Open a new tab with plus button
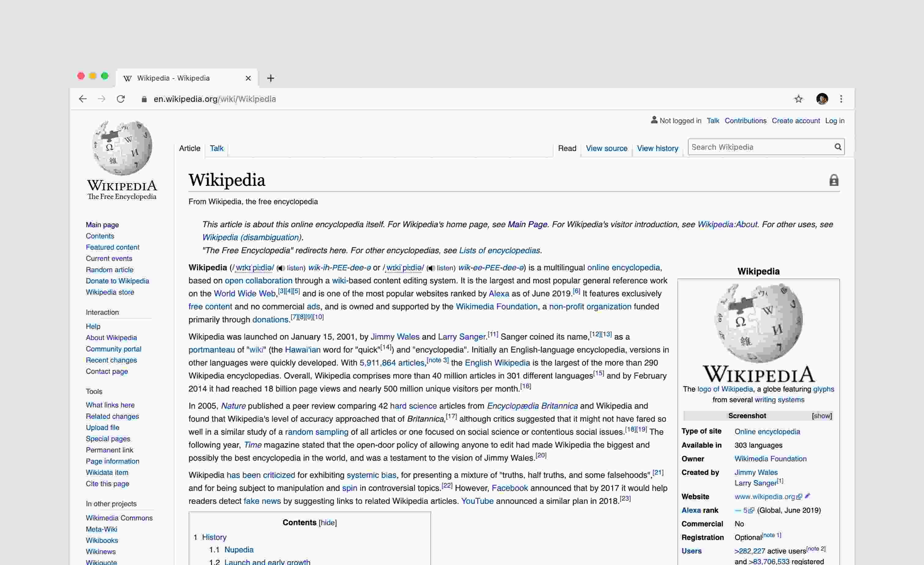The height and width of the screenshot is (565, 924). [x=271, y=78]
